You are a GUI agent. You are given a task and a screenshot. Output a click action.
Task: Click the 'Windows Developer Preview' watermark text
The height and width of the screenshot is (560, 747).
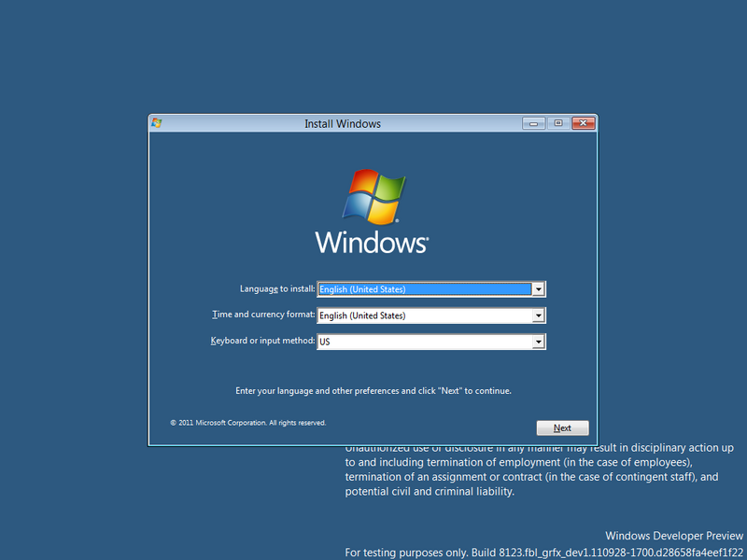[x=674, y=536]
